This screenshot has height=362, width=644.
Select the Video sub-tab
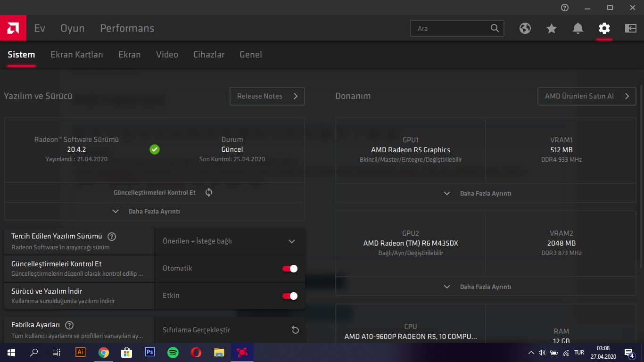click(x=167, y=55)
